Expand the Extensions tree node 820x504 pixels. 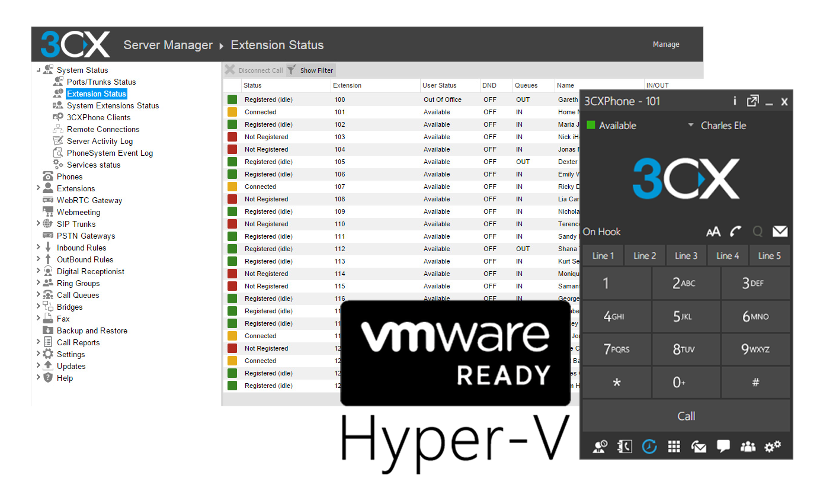(39, 188)
